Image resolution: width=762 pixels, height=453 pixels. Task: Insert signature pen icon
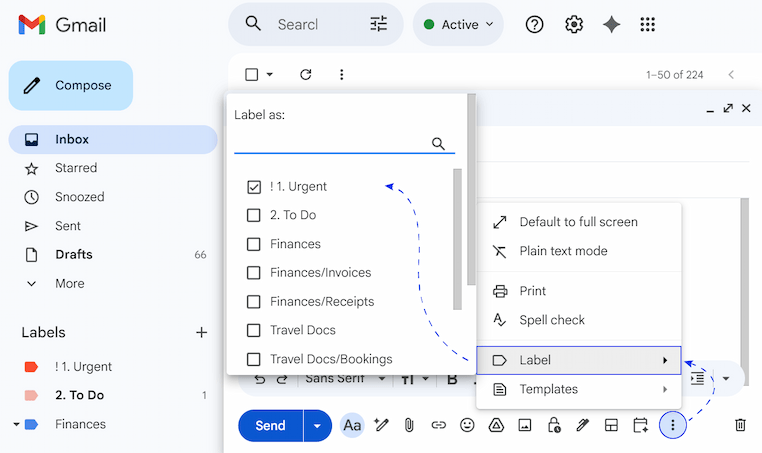[x=582, y=425]
